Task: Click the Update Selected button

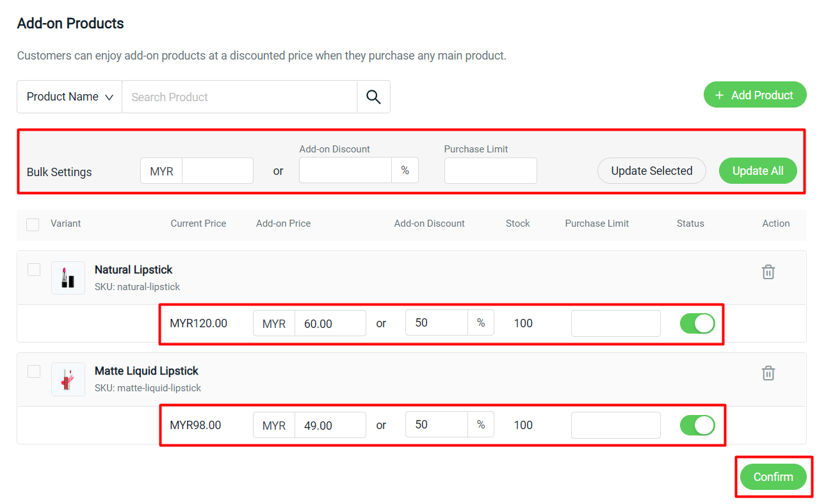Action: click(651, 170)
